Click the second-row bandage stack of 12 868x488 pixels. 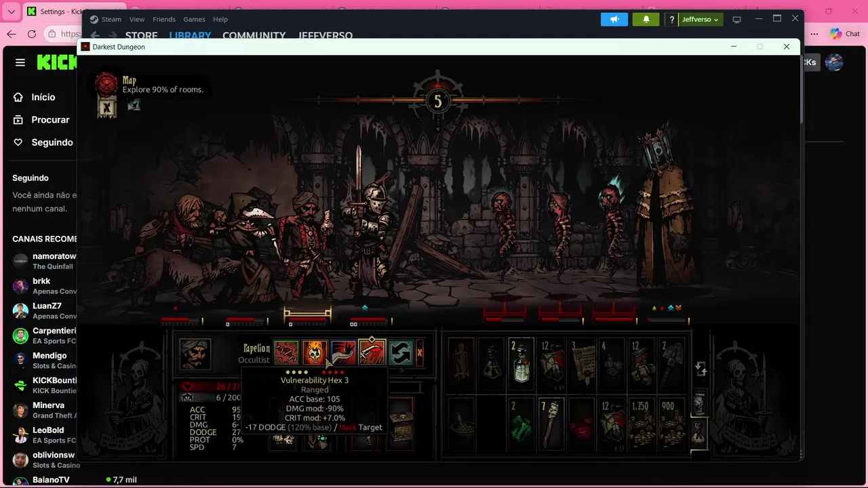pyautogui.click(x=612, y=424)
